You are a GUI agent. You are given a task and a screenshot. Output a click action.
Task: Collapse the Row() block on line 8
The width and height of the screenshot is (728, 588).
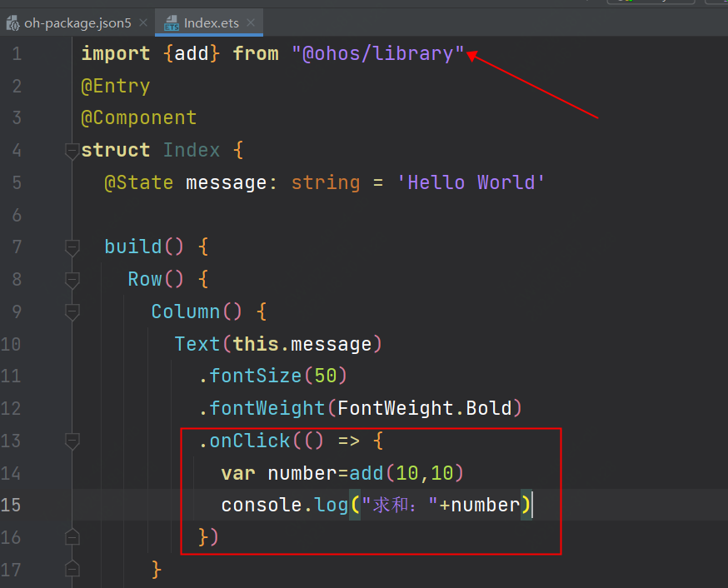click(72, 280)
